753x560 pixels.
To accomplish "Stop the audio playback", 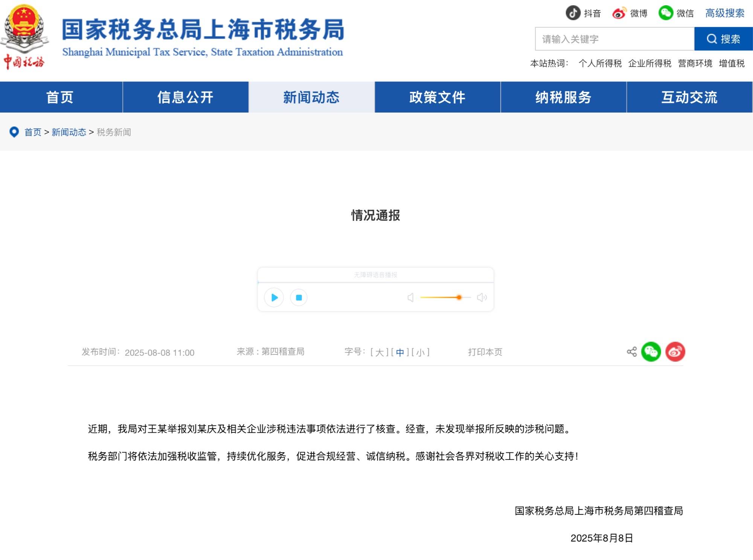I will (x=299, y=298).
